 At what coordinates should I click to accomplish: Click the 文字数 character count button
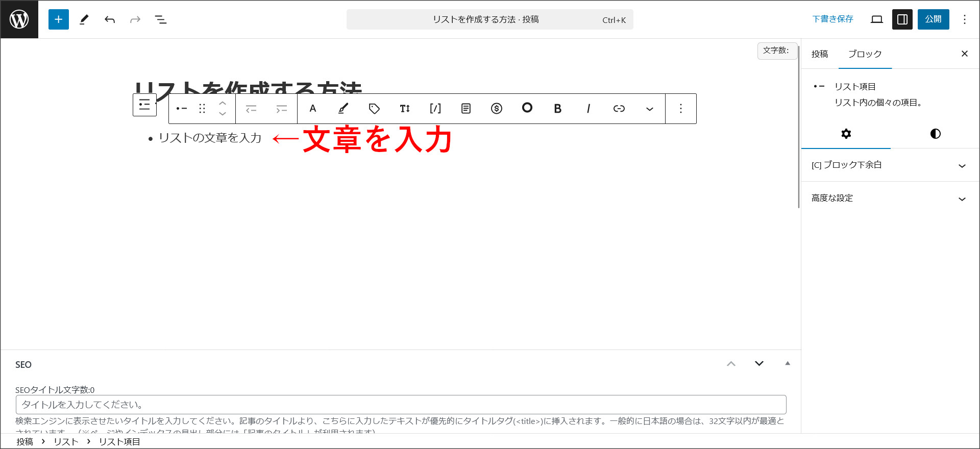pos(776,51)
